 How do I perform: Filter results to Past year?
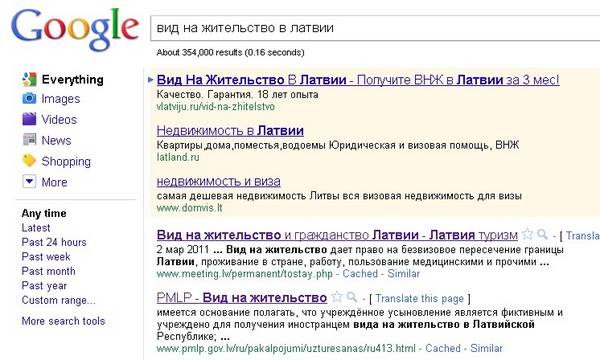pyautogui.click(x=44, y=286)
